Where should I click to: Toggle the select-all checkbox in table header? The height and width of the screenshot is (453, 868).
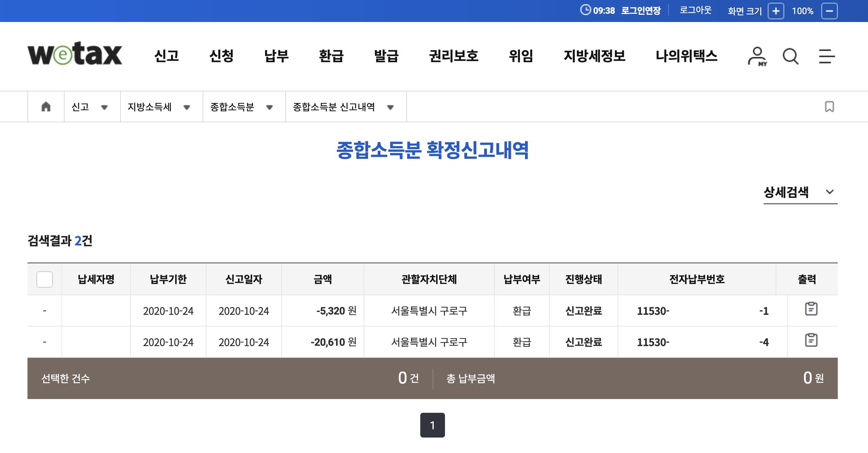tap(44, 279)
